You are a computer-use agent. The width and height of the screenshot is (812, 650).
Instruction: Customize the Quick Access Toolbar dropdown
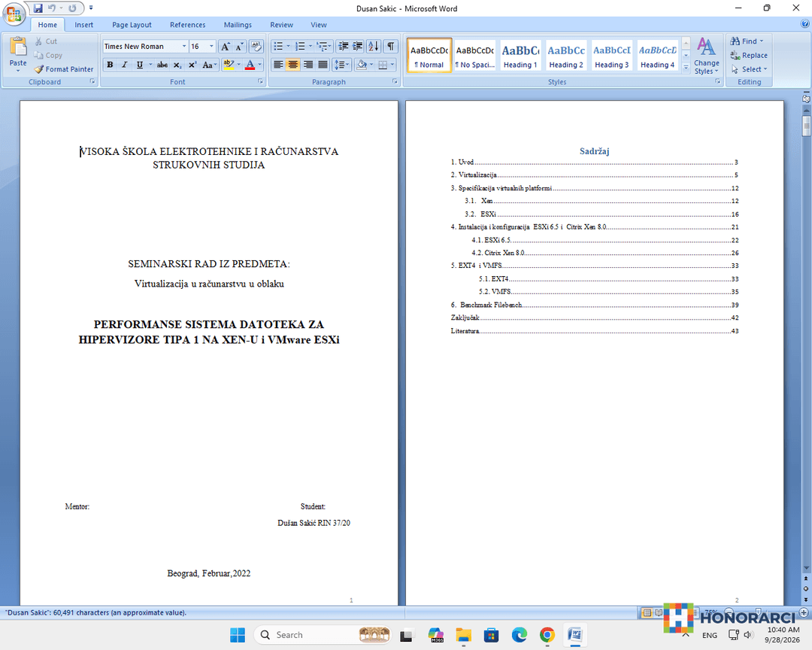91,8
